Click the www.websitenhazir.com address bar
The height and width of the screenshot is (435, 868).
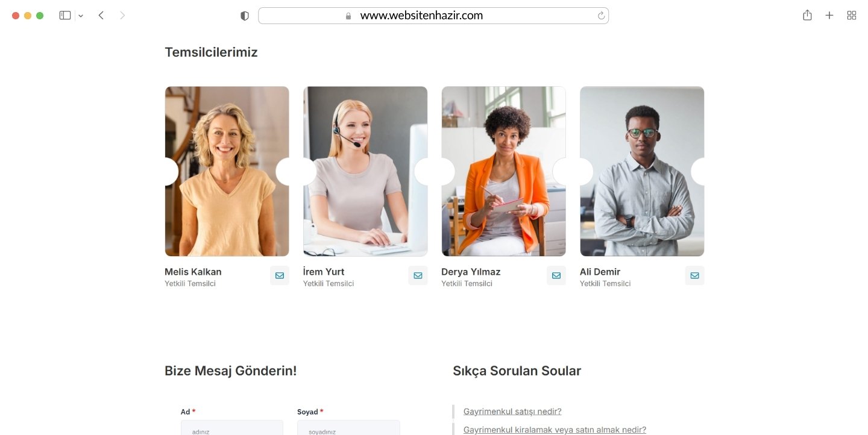433,16
